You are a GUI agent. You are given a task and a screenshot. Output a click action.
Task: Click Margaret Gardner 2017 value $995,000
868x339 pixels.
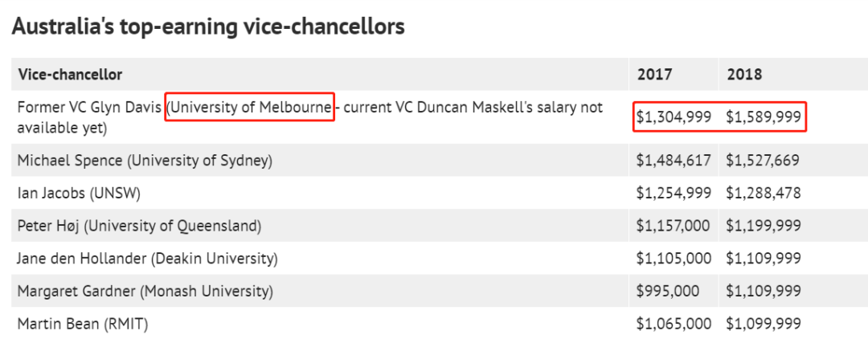[x=668, y=291]
